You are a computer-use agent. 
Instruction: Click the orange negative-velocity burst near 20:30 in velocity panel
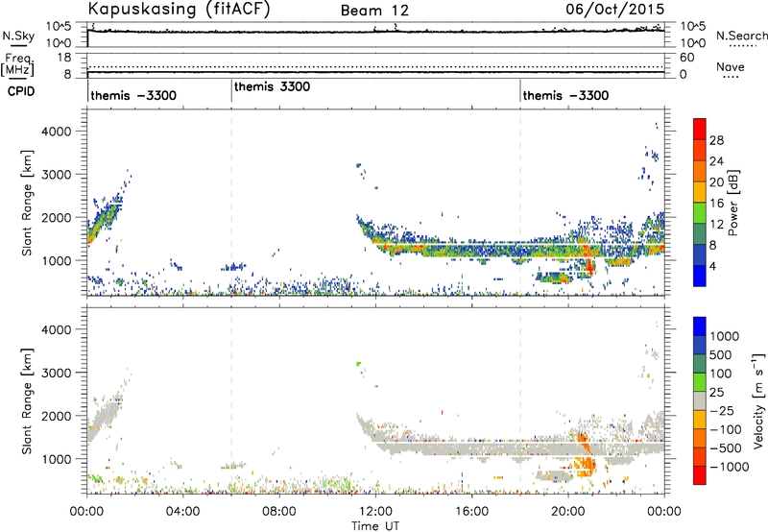click(x=585, y=455)
